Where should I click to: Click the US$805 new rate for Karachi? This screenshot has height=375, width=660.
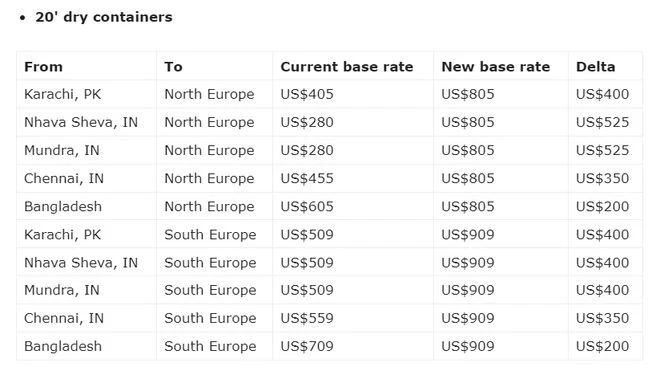pyautogui.click(x=468, y=94)
